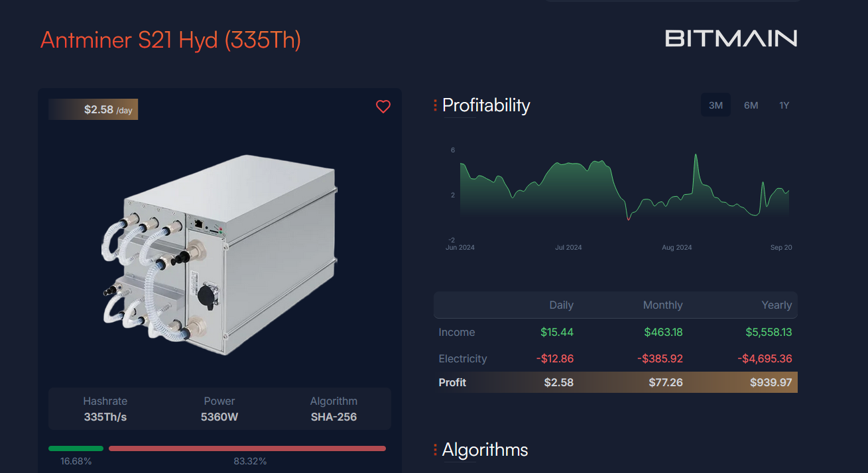
Task: Click the daily electricity value -$12.86
Action: pyautogui.click(x=555, y=359)
